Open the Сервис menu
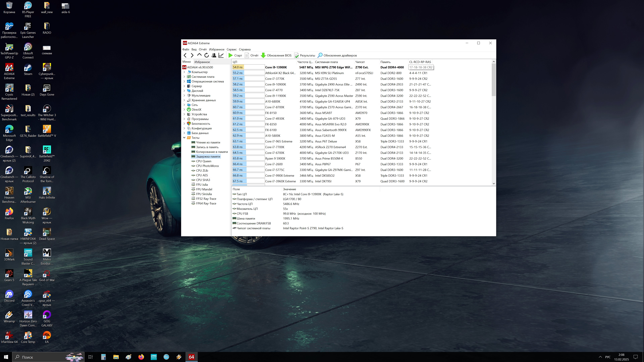Viewport: 644px width, 362px height. pos(231,49)
